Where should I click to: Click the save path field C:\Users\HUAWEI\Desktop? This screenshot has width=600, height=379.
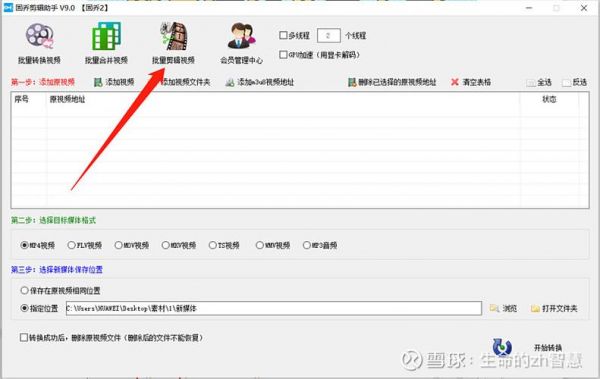[274, 308]
